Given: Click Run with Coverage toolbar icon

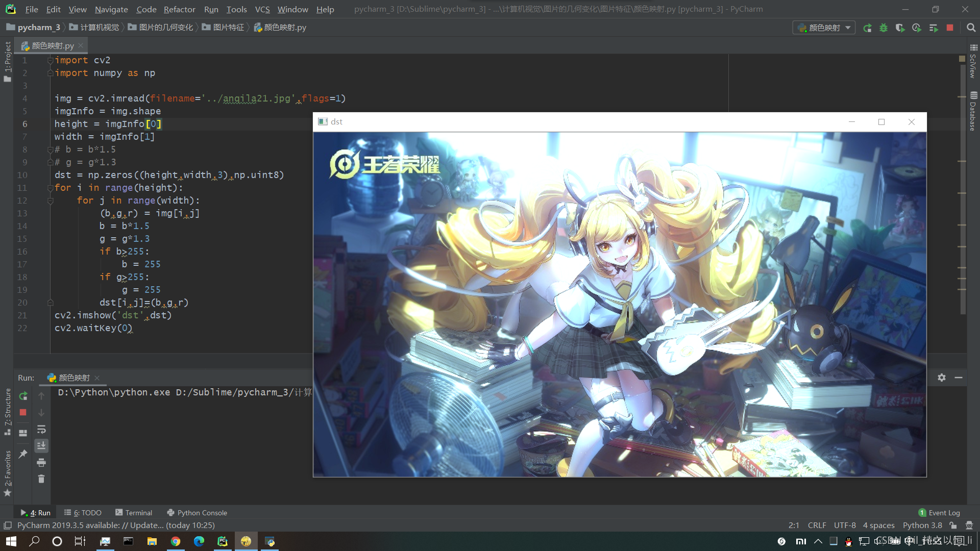Looking at the screenshot, I should [x=900, y=28].
